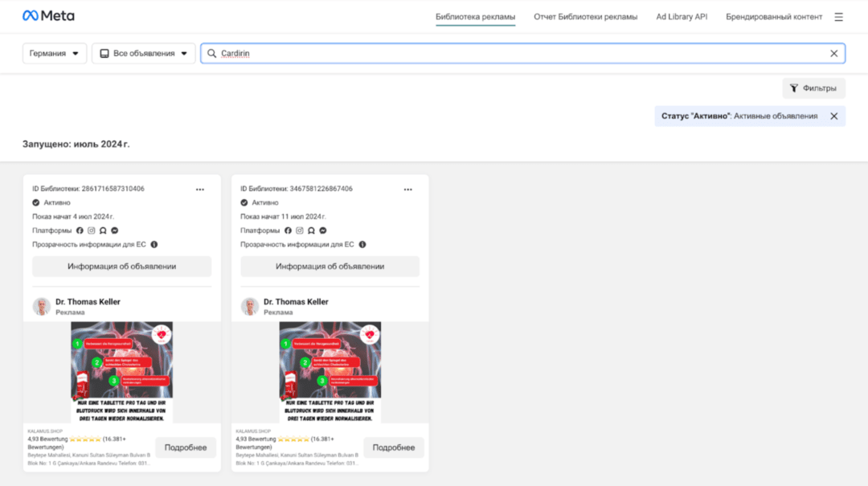The width and height of the screenshot is (868, 486).
Task: Click the device icon in Все объявления selector
Action: (104, 52)
